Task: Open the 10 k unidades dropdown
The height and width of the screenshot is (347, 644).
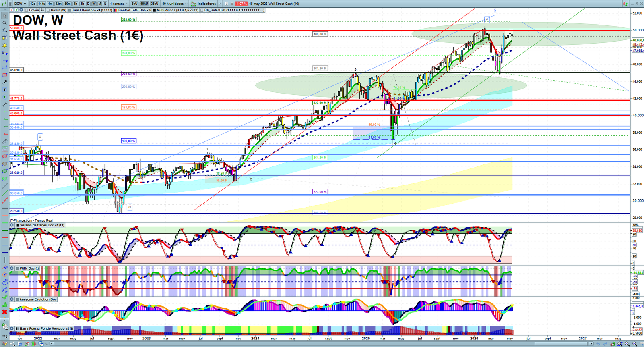Action: 175,4
